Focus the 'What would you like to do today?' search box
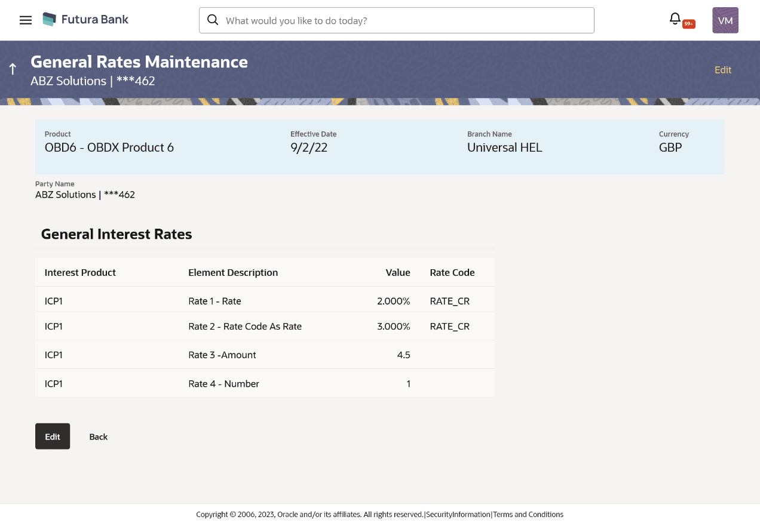 [406, 20]
